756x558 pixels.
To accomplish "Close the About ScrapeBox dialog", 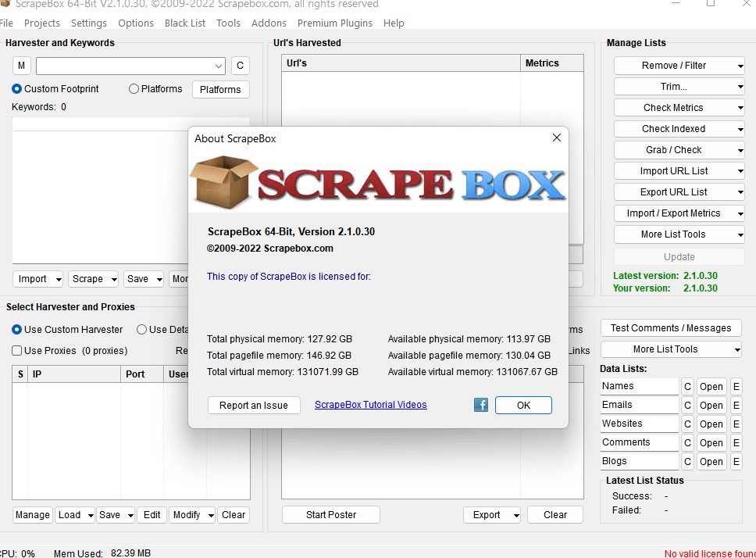I will point(556,138).
